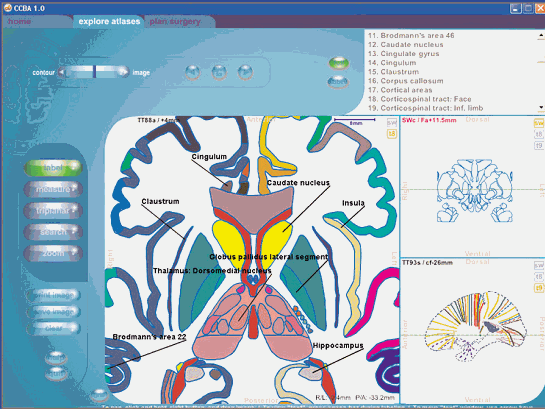Viewport: 545px width, 409px height.
Task: Click the left arrow of contour slider
Action: (62, 72)
